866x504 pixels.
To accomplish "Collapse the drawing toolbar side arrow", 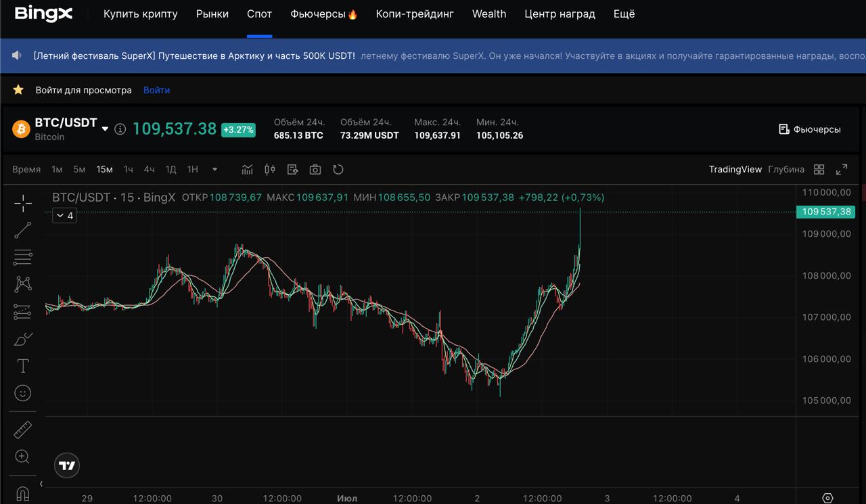I will pyautogui.click(x=41, y=484).
